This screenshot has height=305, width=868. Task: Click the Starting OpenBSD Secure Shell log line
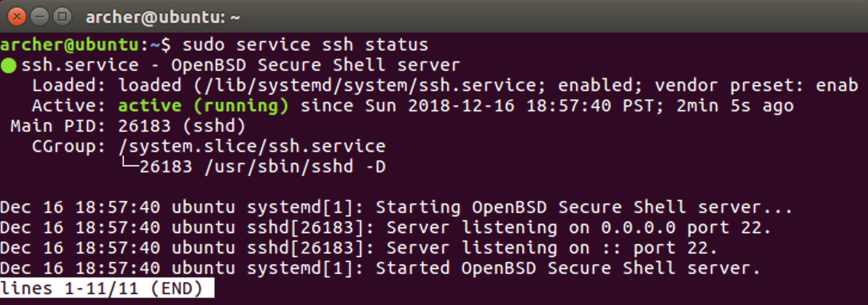click(396, 207)
